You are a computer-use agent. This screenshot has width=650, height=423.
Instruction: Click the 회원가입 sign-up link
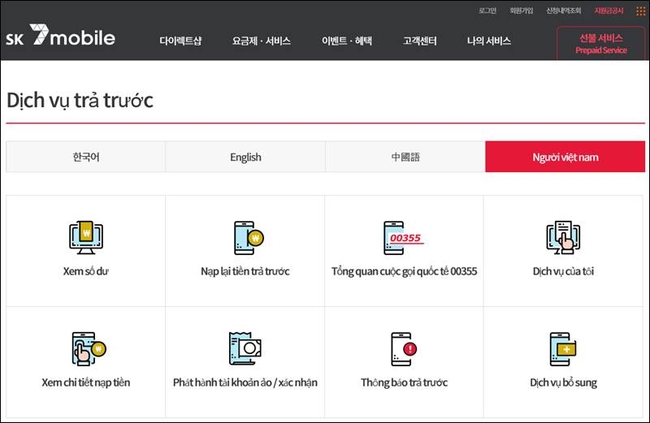click(x=521, y=11)
